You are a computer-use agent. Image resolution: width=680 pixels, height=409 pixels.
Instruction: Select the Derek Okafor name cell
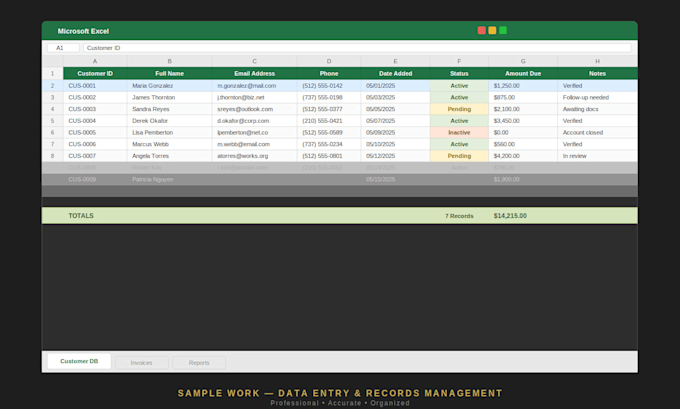click(x=169, y=121)
